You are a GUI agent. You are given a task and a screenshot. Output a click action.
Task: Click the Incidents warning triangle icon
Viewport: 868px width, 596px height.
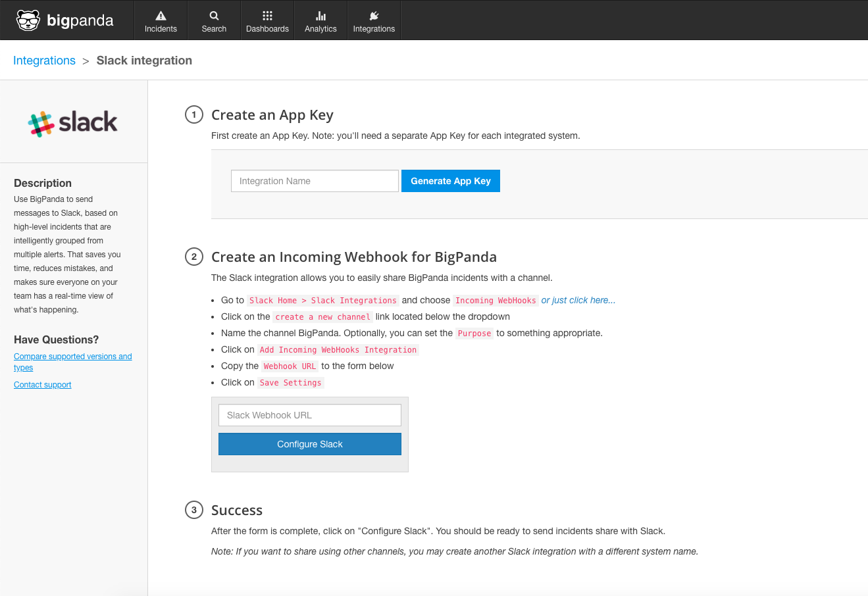coord(161,16)
